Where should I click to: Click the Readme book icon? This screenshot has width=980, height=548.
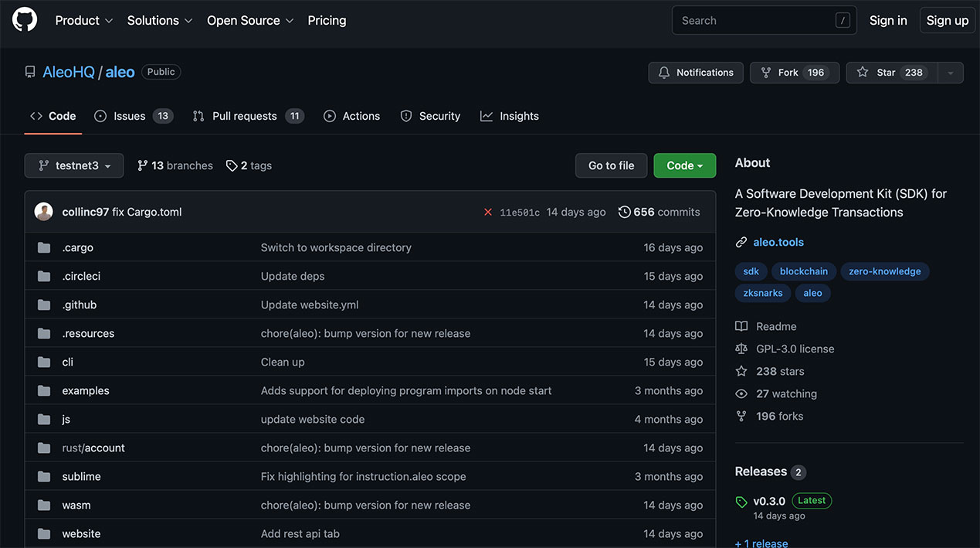coord(741,326)
